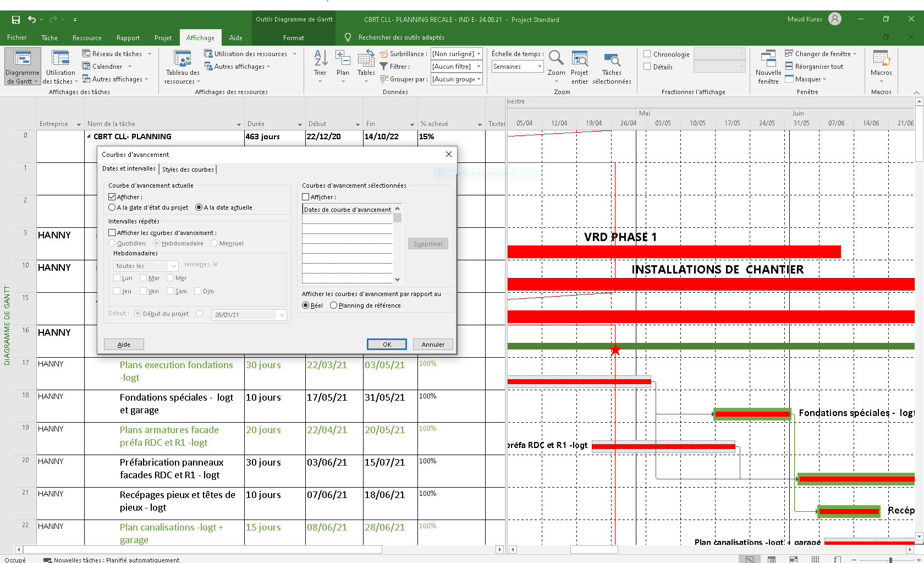
Task: Click the Gantt chart vertical scrollbar down arrow
Action: [919, 537]
